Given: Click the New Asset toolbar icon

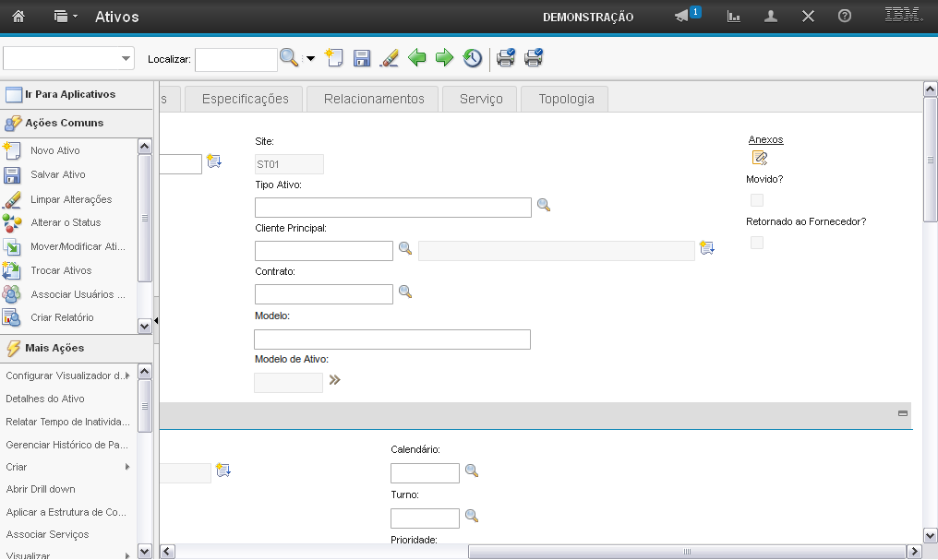Looking at the screenshot, I should [x=334, y=58].
